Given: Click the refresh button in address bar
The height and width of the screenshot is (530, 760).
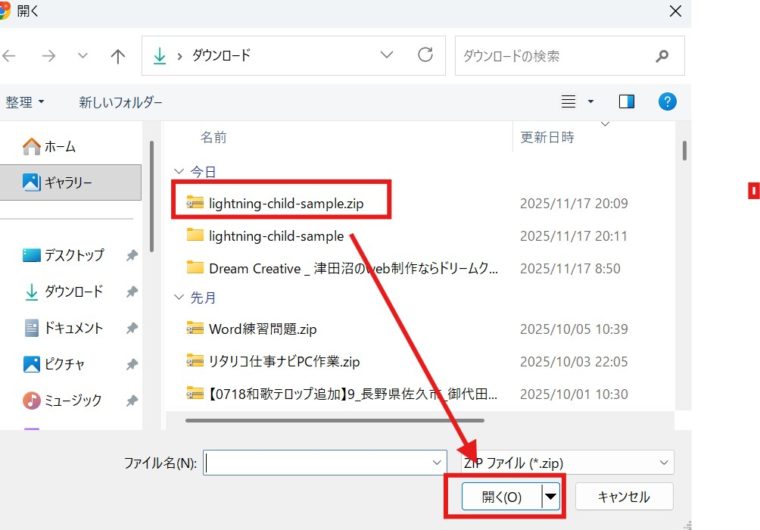Looking at the screenshot, I should [x=426, y=55].
